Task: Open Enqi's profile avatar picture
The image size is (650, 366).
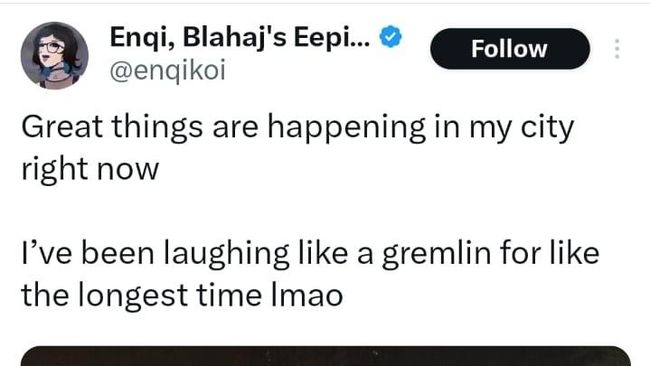Action: coord(54,56)
